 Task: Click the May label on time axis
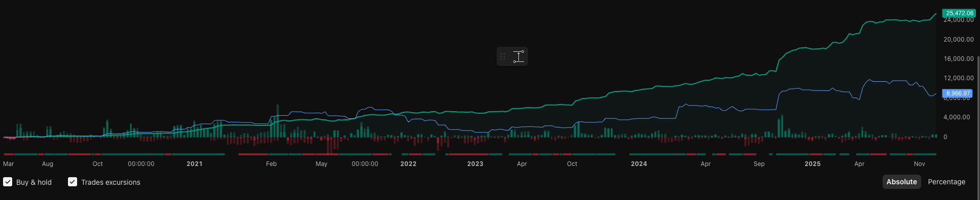click(322, 164)
